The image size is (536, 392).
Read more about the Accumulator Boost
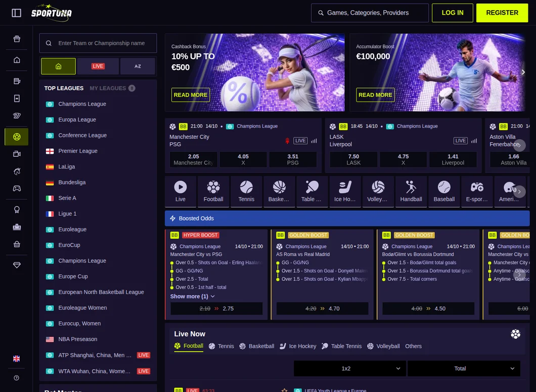coord(375,95)
